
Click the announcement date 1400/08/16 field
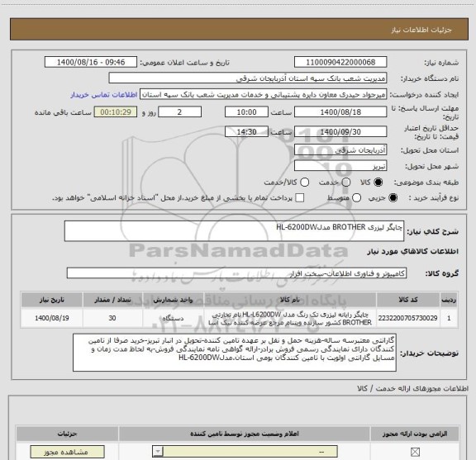91,62
